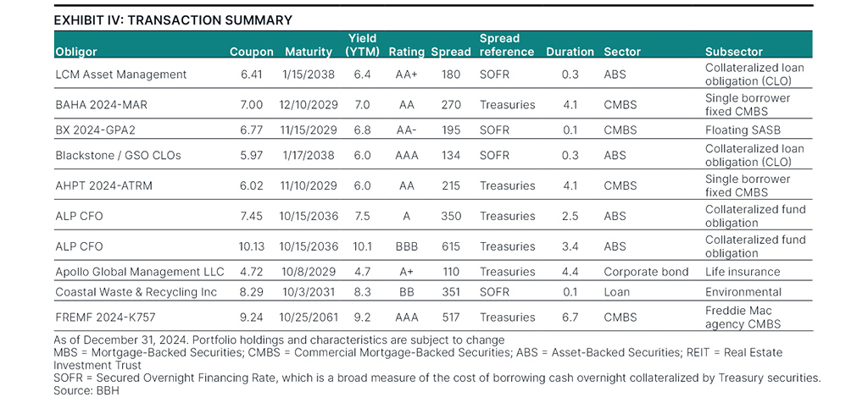
Task: Select the FREMF 2024-K757 obligor cell
Action: pyautogui.click(x=104, y=317)
